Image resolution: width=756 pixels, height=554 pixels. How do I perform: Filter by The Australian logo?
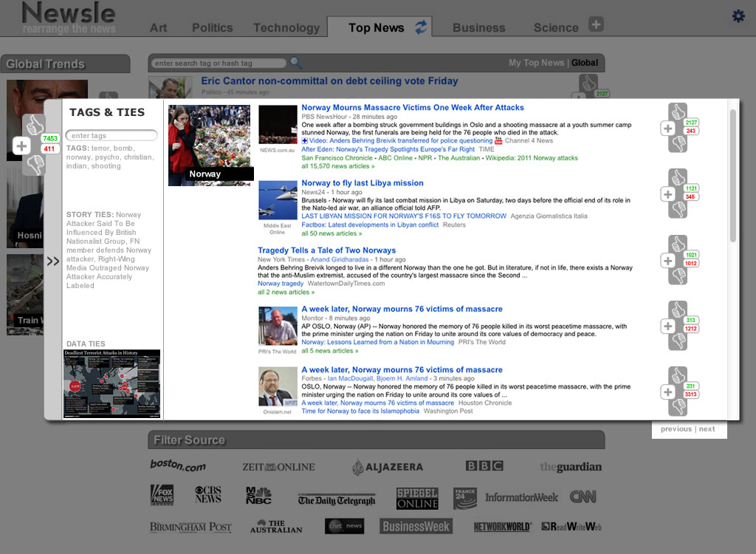coord(276,526)
